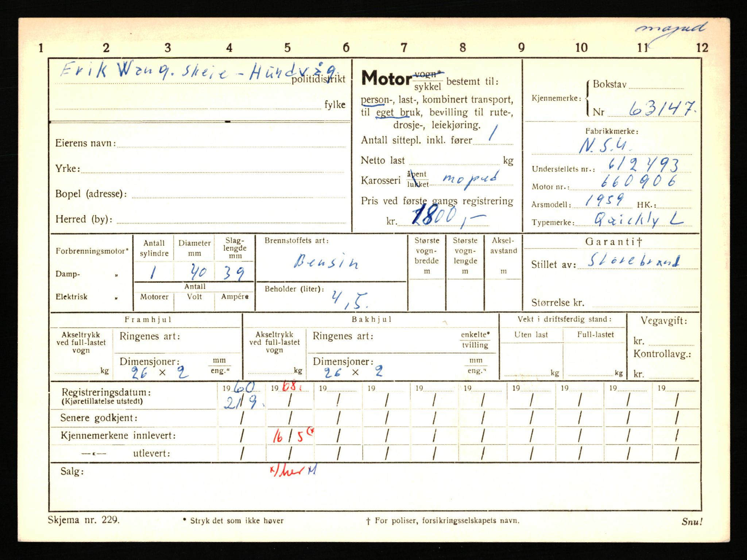Click the handwritten 'moped' Karosseri entry
This screenshot has height=560, width=747.
click(471, 180)
